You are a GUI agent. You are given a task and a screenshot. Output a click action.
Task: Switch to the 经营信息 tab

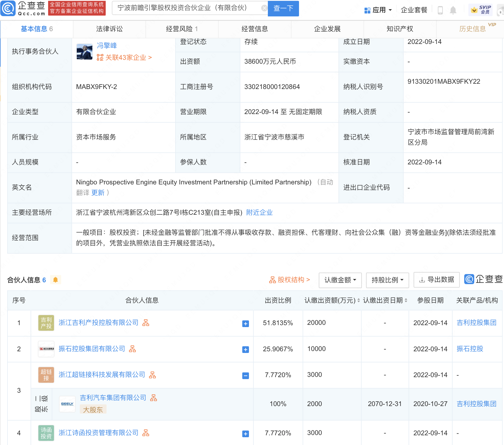(x=255, y=29)
